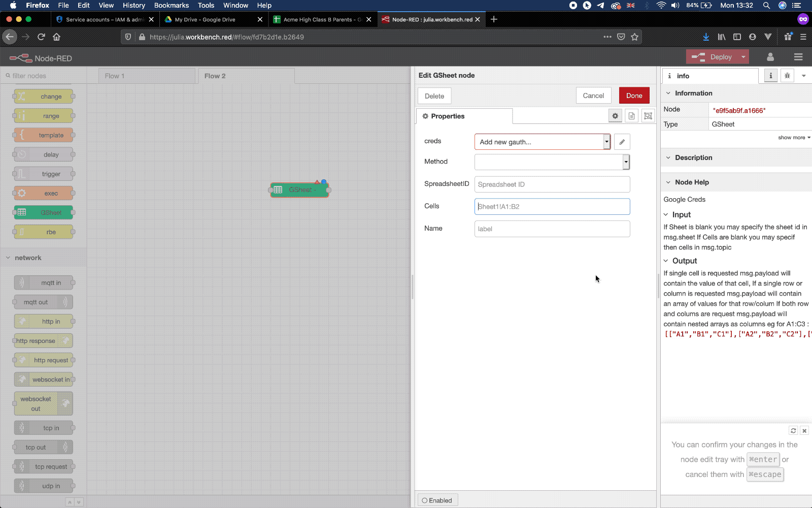The width and height of the screenshot is (812, 508).
Task: Click the Cancel button
Action: pos(593,96)
